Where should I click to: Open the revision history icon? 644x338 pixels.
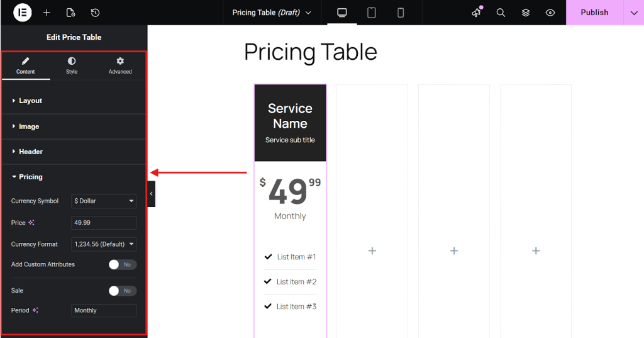[95, 13]
